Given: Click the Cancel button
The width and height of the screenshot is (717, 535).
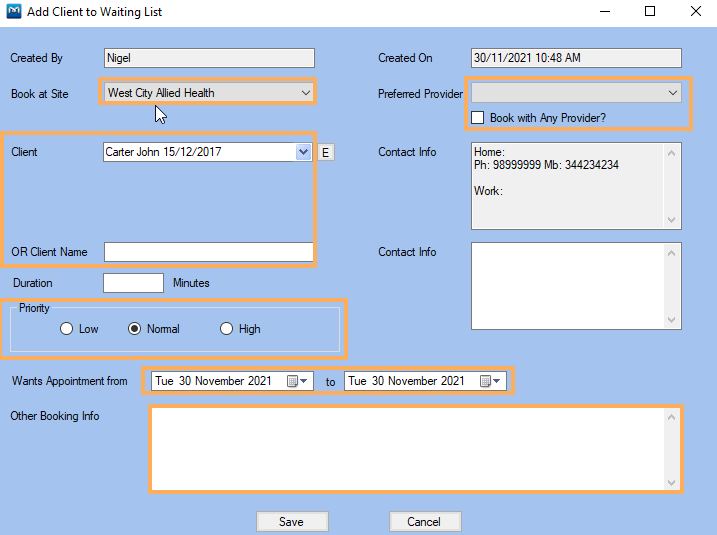Looking at the screenshot, I should pyautogui.click(x=425, y=522).
